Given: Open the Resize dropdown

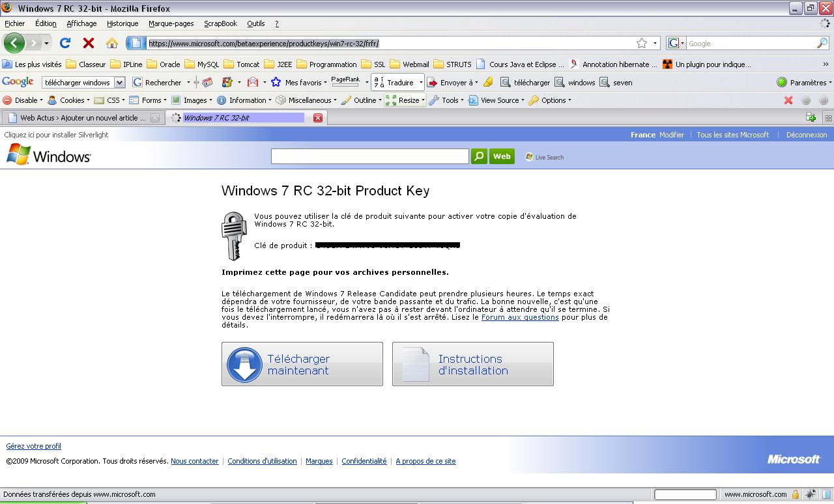Looking at the screenshot, I should [x=405, y=100].
